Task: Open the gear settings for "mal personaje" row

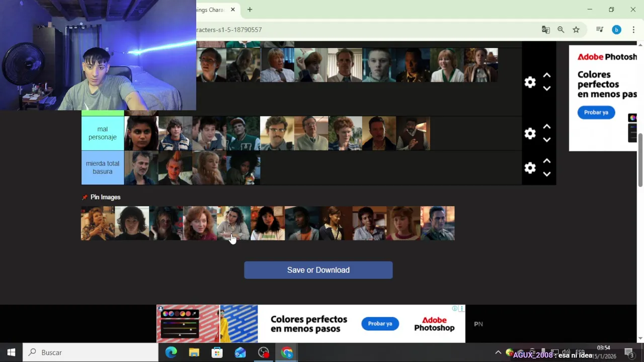Action: 530,133
